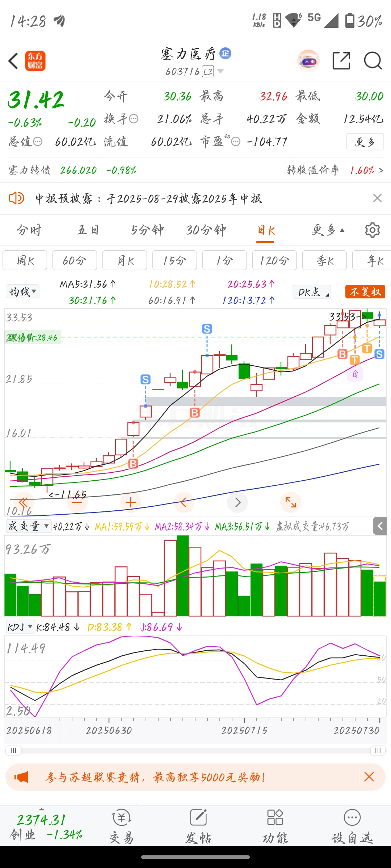Zoom in chart with plus button

[131, 502]
